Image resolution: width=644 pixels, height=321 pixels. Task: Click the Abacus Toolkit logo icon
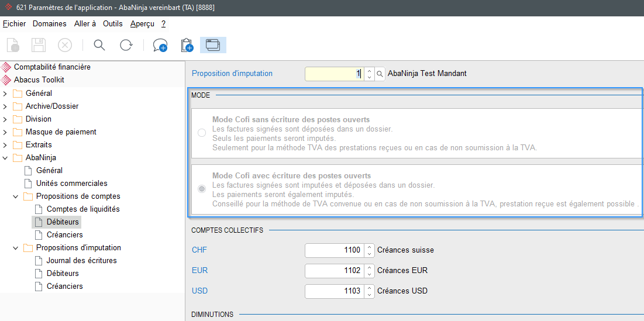click(x=6, y=80)
